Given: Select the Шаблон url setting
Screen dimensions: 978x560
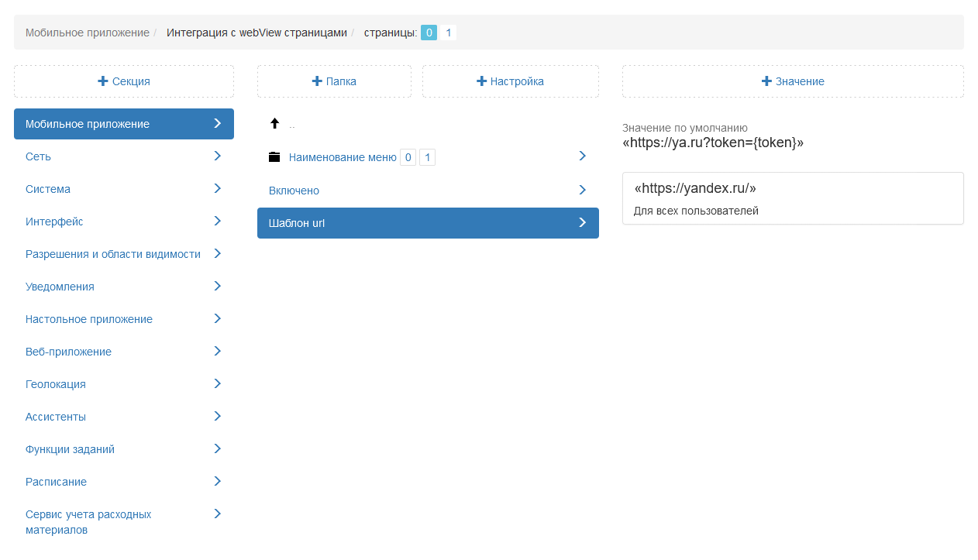Looking at the screenshot, I should [x=297, y=223].
